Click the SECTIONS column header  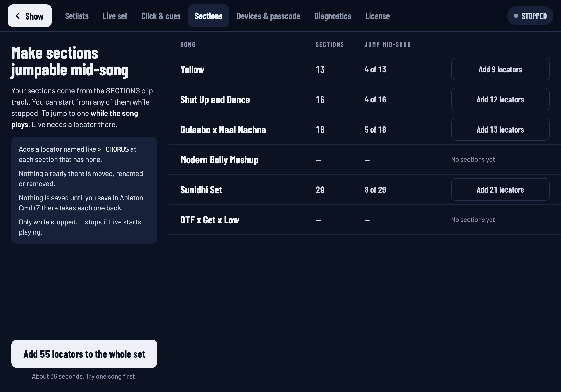coord(330,44)
